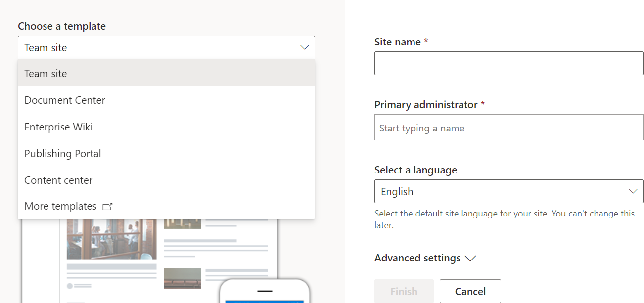Click the Primary administrator label
The height and width of the screenshot is (303, 644).
point(426,105)
